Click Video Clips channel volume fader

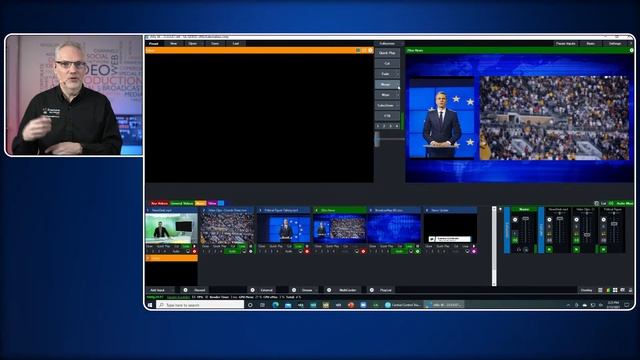pos(587,234)
